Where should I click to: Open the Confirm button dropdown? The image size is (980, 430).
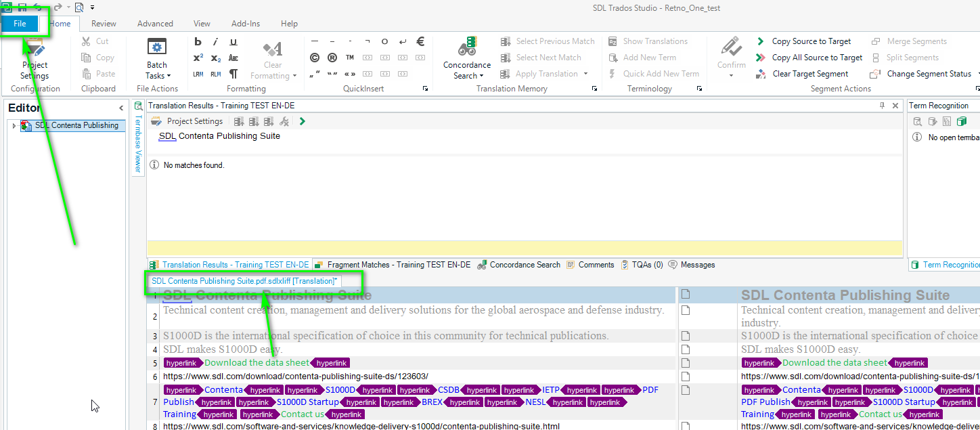[x=732, y=75]
